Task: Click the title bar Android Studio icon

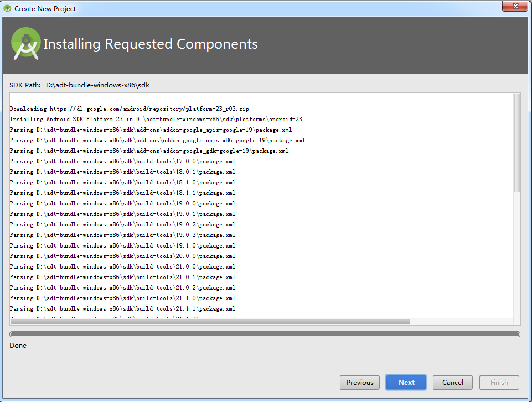Action: click(x=7, y=8)
